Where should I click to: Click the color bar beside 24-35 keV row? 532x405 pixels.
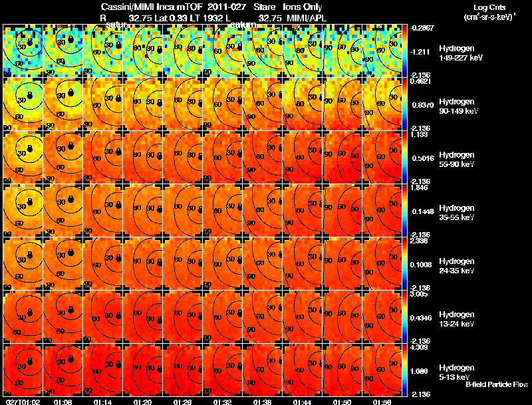(x=404, y=263)
